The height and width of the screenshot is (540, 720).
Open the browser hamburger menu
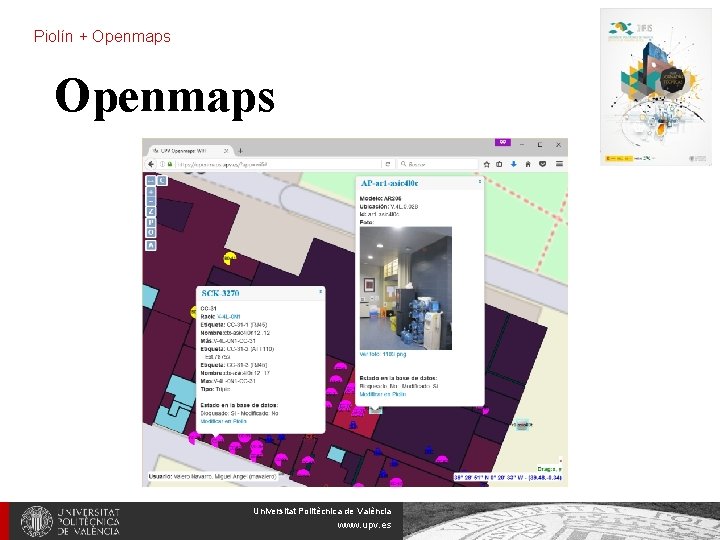[x=559, y=164]
